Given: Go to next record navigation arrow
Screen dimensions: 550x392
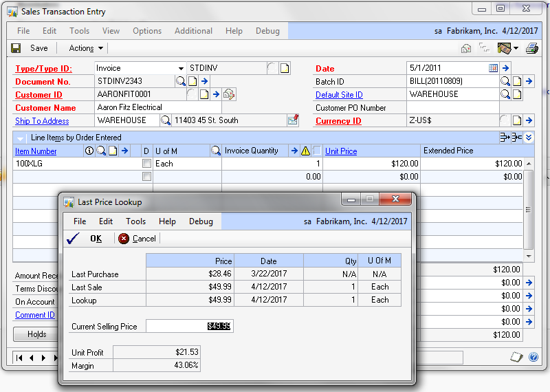Looking at the screenshot, I should point(43,358).
